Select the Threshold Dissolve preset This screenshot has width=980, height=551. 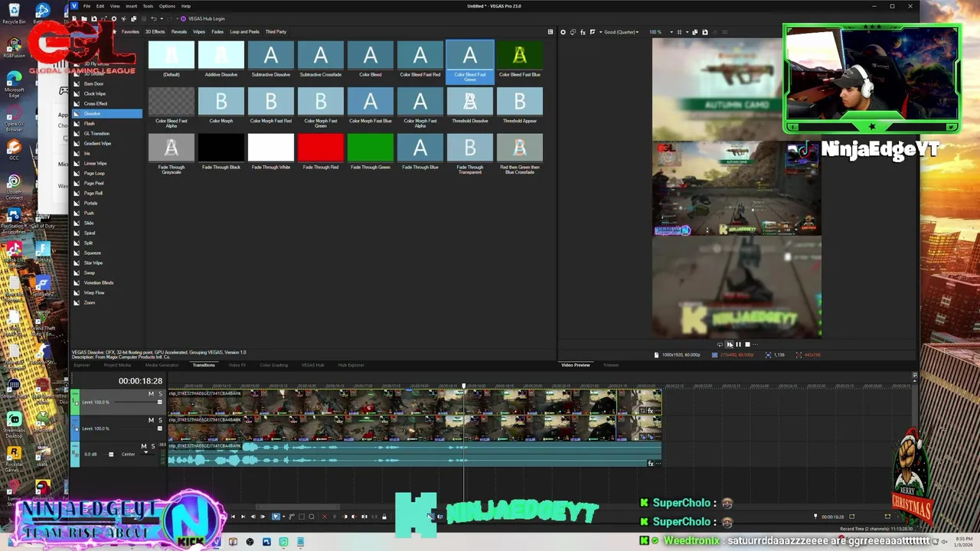pyautogui.click(x=470, y=106)
